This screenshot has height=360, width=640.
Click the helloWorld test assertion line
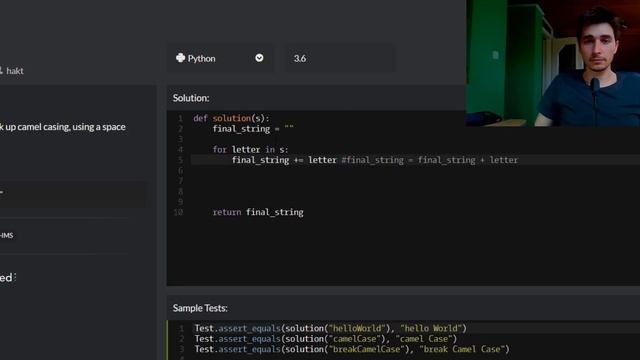coord(330,328)
